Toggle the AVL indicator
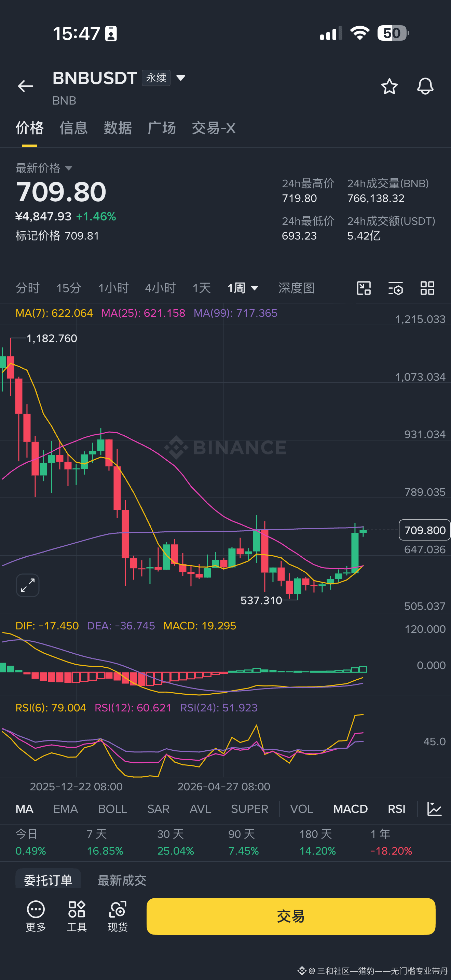451x980 pixels. coord(201,809)
